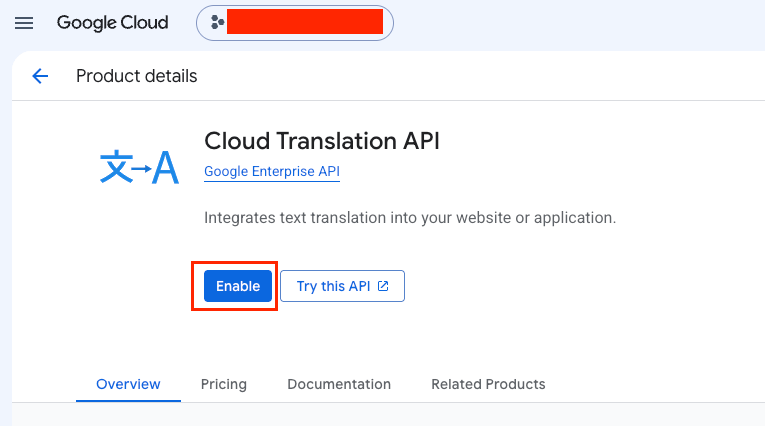The width and height of the screenshot is (765, 426).
Task: Enable the Cloud Translation API
Action: (x=238, y=286)
